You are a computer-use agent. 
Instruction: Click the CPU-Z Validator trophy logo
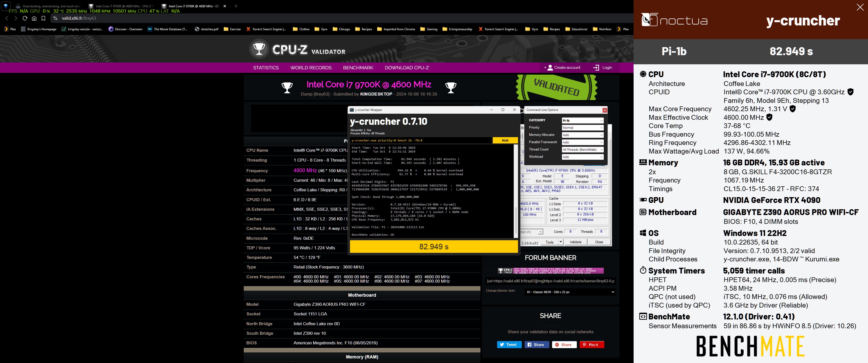[x=259, y=49]
